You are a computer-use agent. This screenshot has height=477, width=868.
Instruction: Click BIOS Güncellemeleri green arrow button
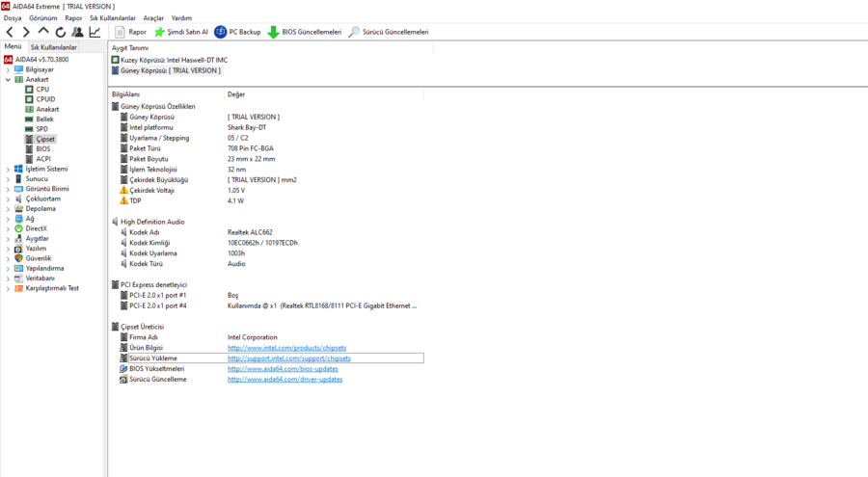click(305, 32)
